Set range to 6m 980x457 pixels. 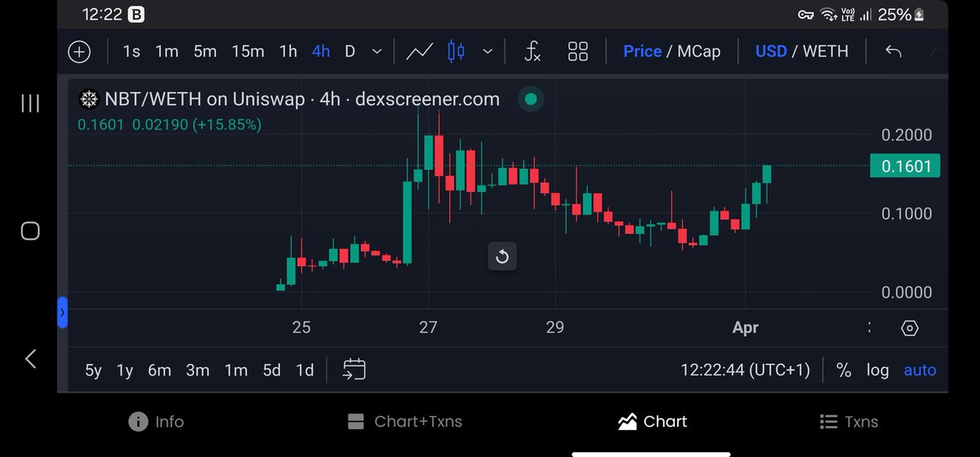click(159, 370)
